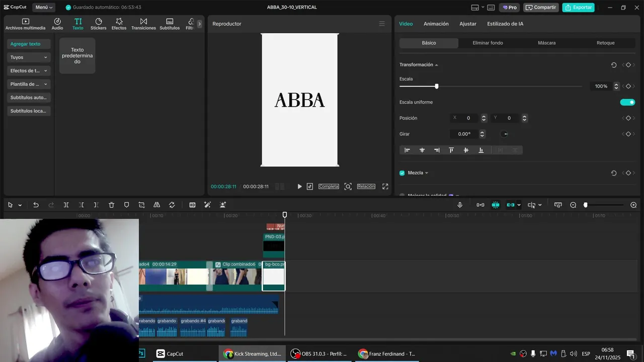Viewport: 644px width, 362px height.
Task: Toggle clip linkage in timeline
Action: coord(511,205)
